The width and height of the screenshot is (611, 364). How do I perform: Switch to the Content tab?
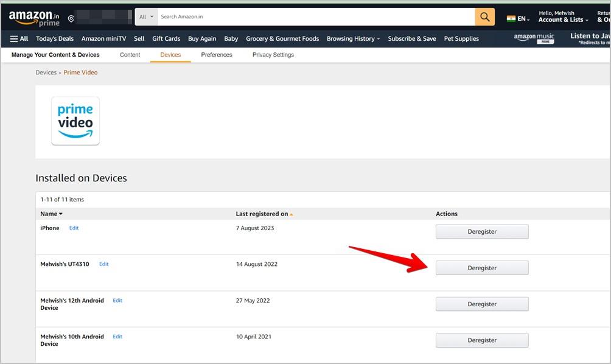click(130, 55)
